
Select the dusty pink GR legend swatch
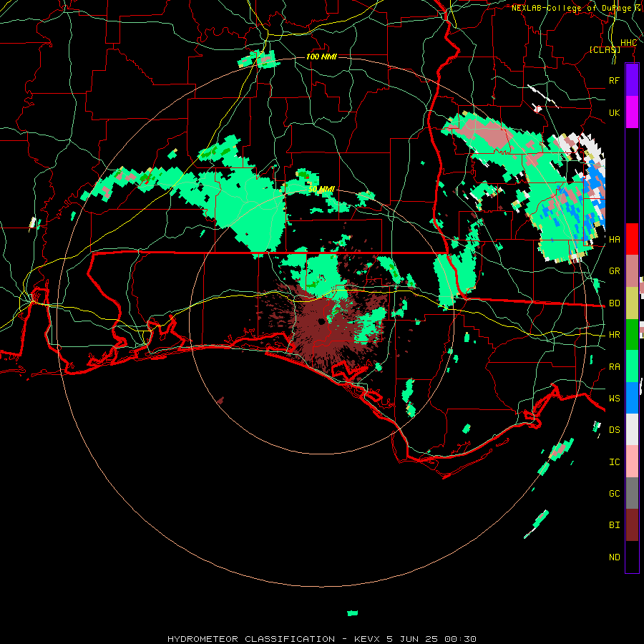[x=632, y=271]
